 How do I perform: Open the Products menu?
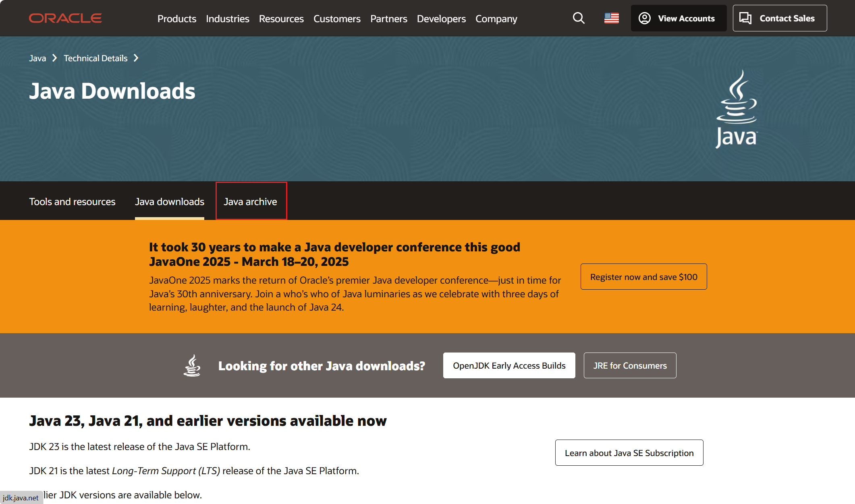point(177,19)
